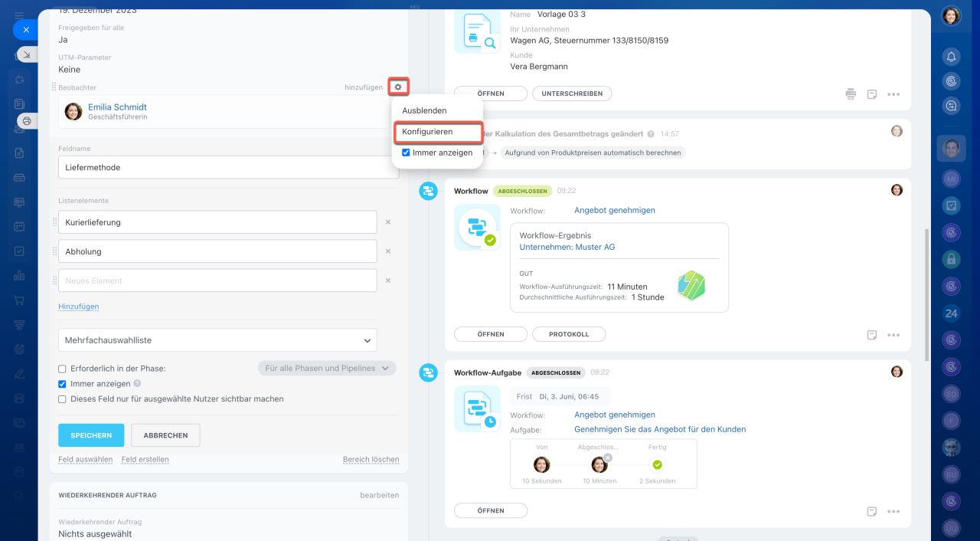This screenshot has width=980, height=541.
Task: Open the notifications bell in right sidebar
Action: [951, 57]
